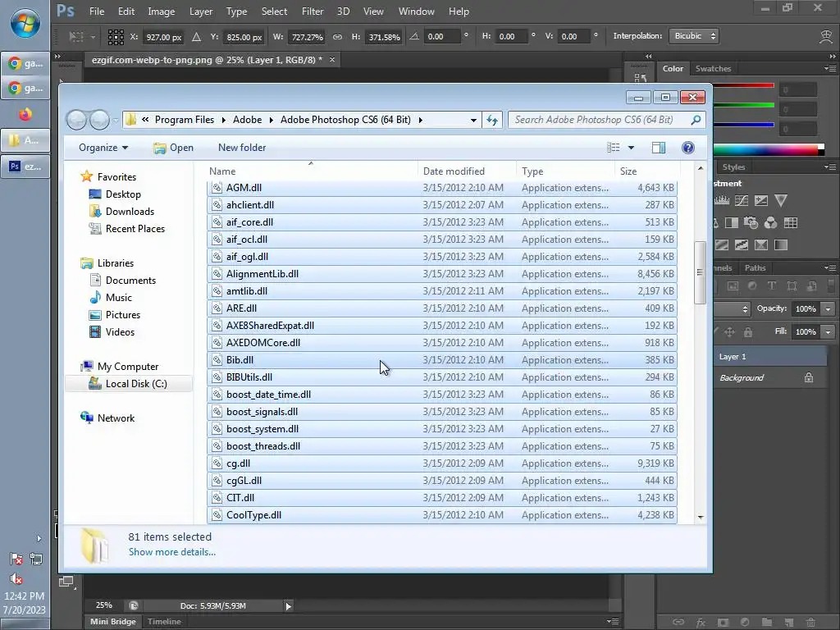
Task: Select Layer 1 in Layers panel
Action: pyautogui.click(x=770, y=357)
